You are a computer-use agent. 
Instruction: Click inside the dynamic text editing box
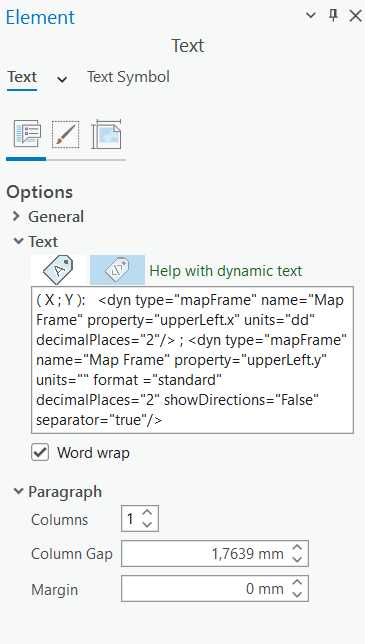point(192,360)
